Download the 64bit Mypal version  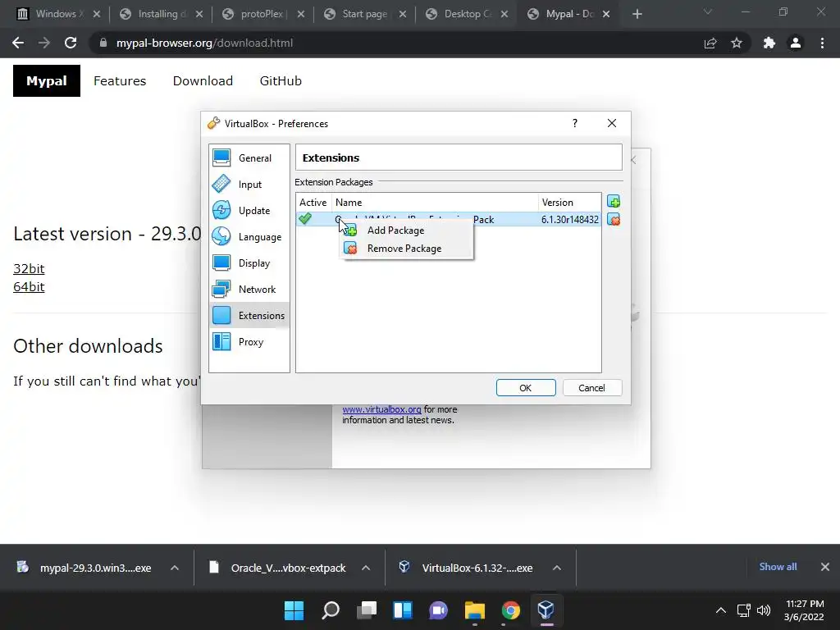tap(29, 286)
